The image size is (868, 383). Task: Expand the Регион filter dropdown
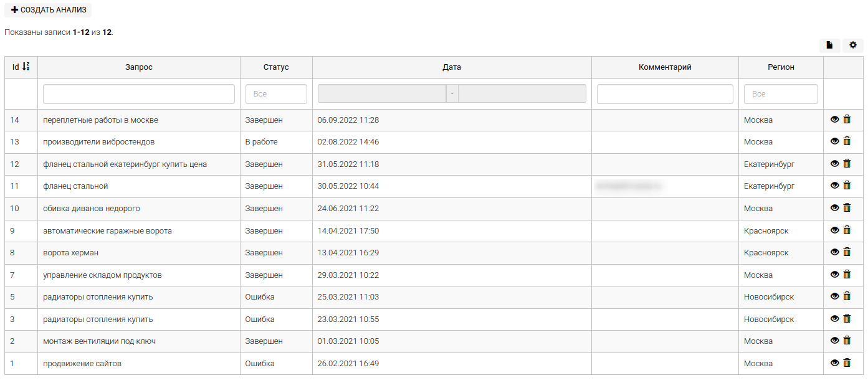(x=781, y=94)
